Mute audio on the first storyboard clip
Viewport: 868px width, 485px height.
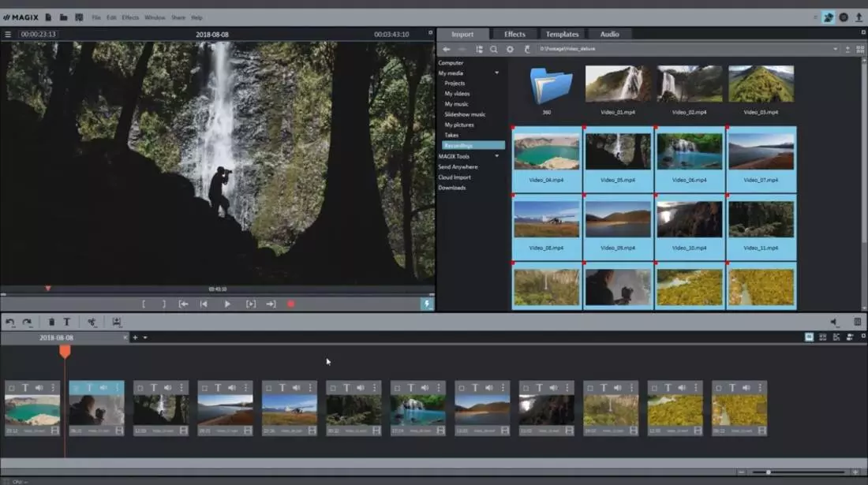[39, 388]
